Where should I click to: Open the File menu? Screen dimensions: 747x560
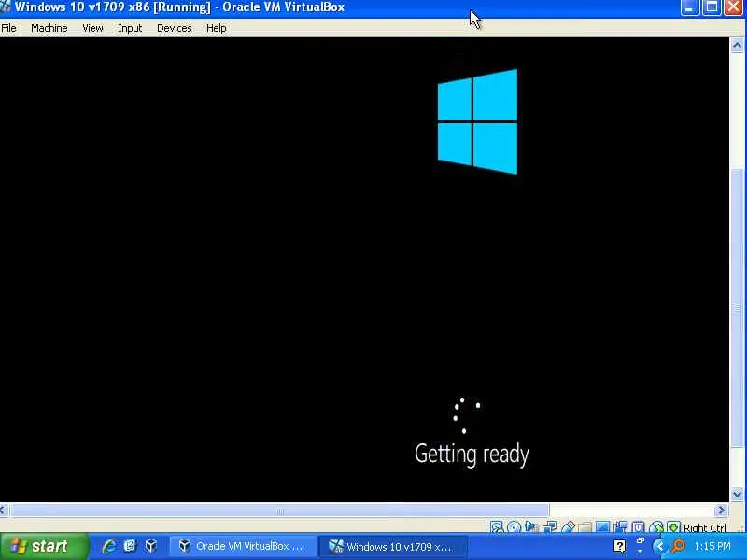click(8, 28)
